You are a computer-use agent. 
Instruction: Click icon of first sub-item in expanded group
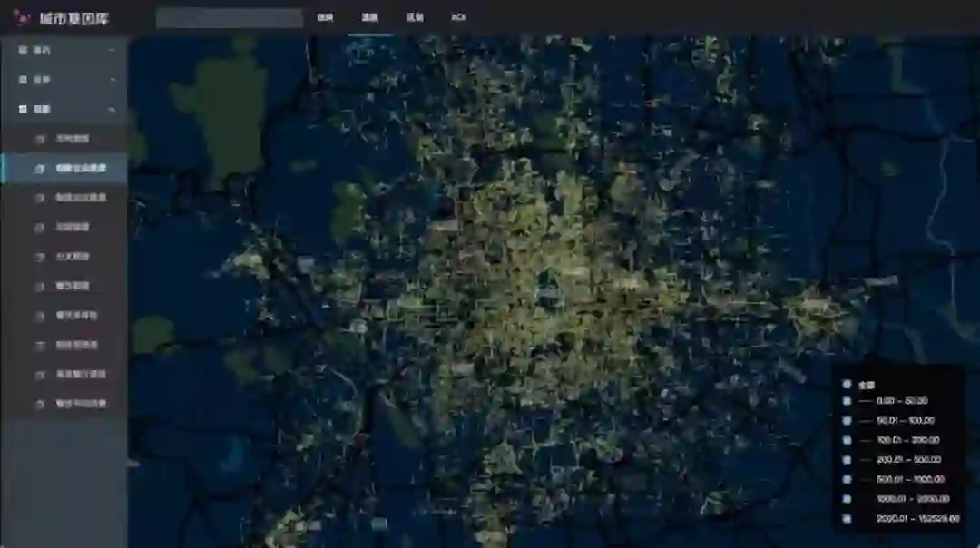point(40,139)
